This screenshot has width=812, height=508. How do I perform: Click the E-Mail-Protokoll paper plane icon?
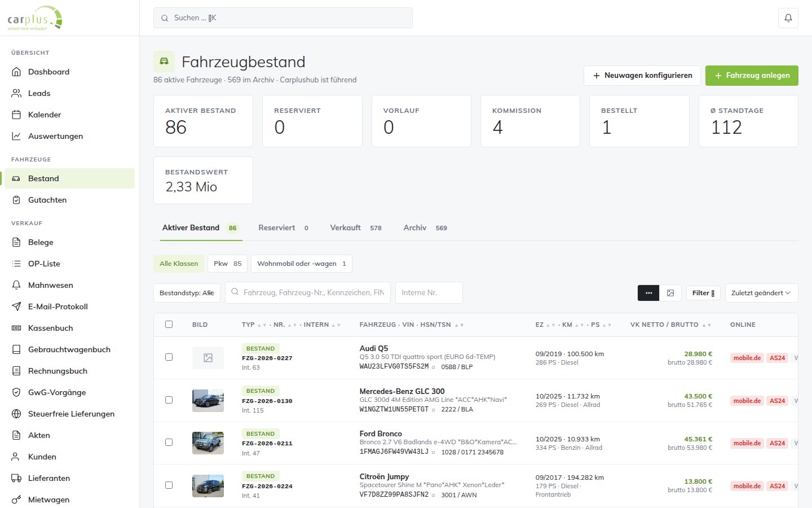[16, 306]
